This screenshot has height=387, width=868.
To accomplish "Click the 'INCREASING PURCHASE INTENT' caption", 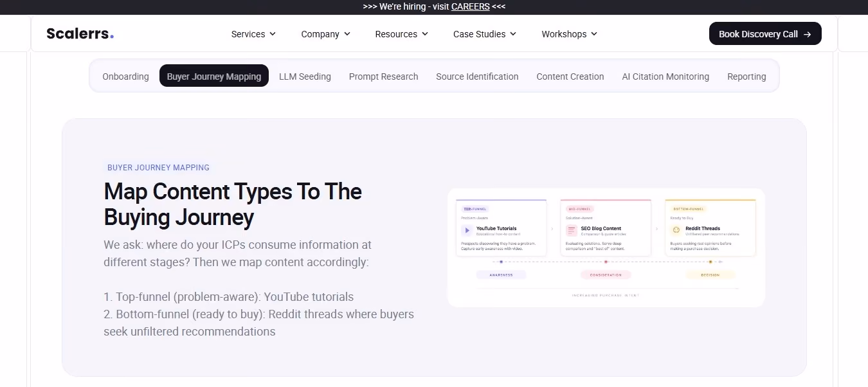I will point(606,295).
